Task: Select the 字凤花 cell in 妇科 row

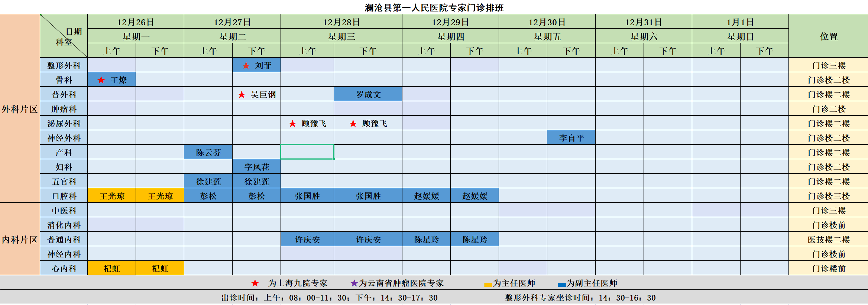Action: click(256, 167)
